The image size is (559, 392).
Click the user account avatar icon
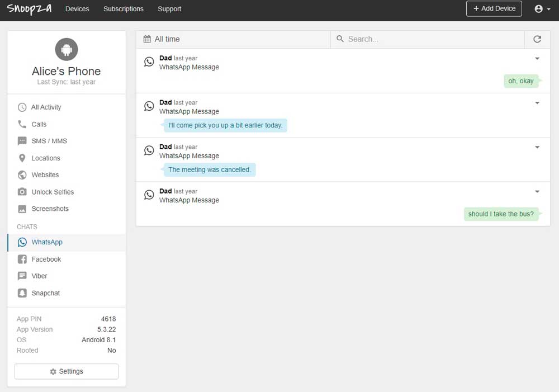(x=539, y=9)
